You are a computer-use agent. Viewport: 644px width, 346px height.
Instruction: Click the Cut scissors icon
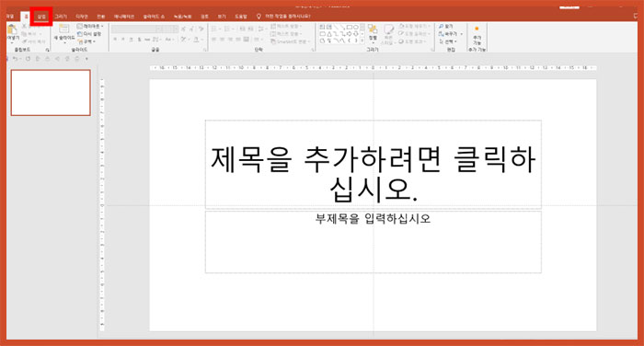(24, 27)
